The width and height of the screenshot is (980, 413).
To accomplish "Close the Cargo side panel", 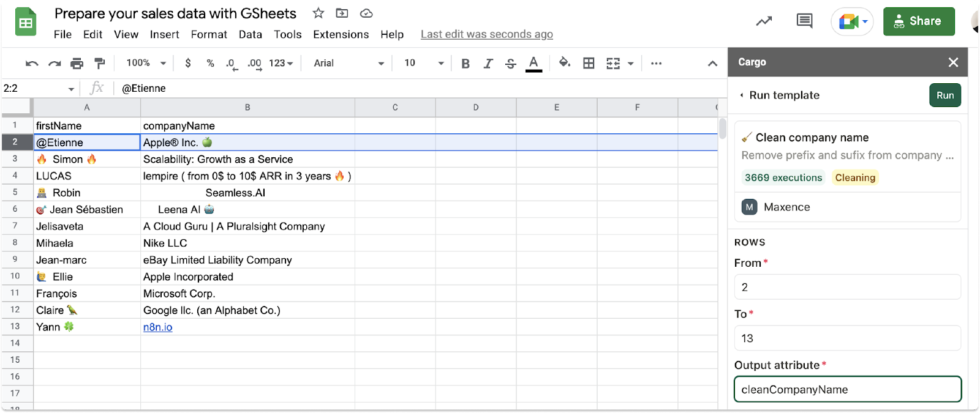I will click(x=953, y=62).
